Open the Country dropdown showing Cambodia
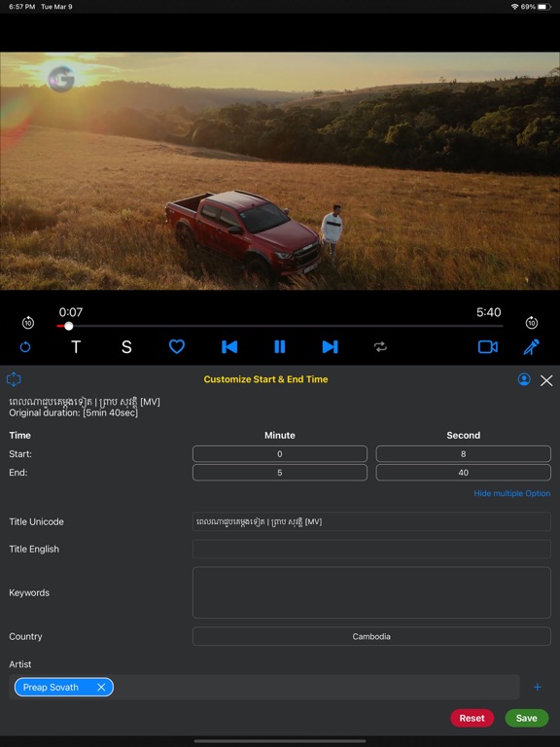This screenshot has height=747, width=560. (371, 636)
